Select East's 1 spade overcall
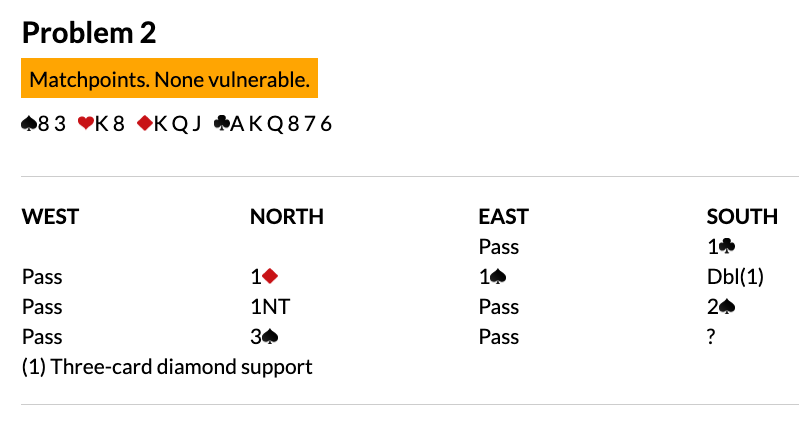The image size is (799, 425). click(x=491, y=276)
